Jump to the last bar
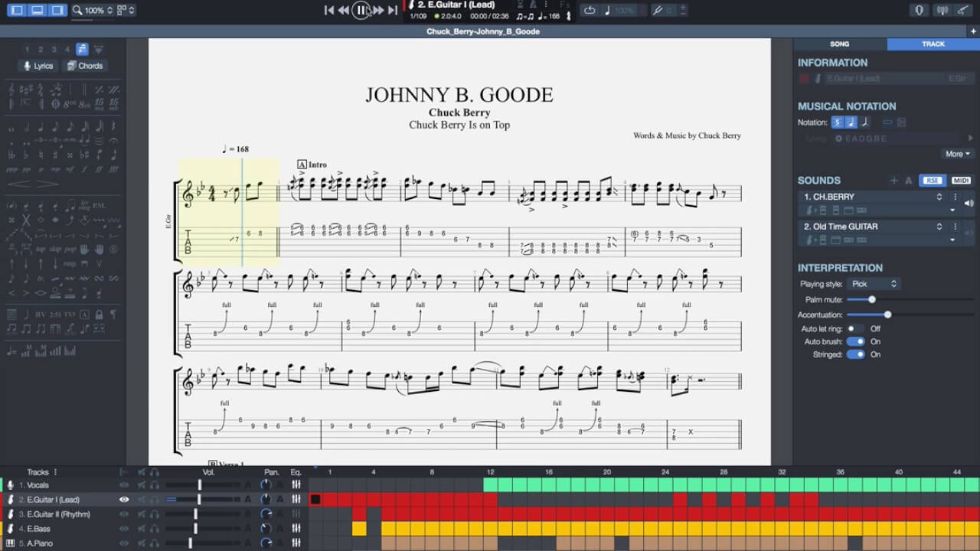The width and height of the screenshot is (980, 551). (393, 10)
